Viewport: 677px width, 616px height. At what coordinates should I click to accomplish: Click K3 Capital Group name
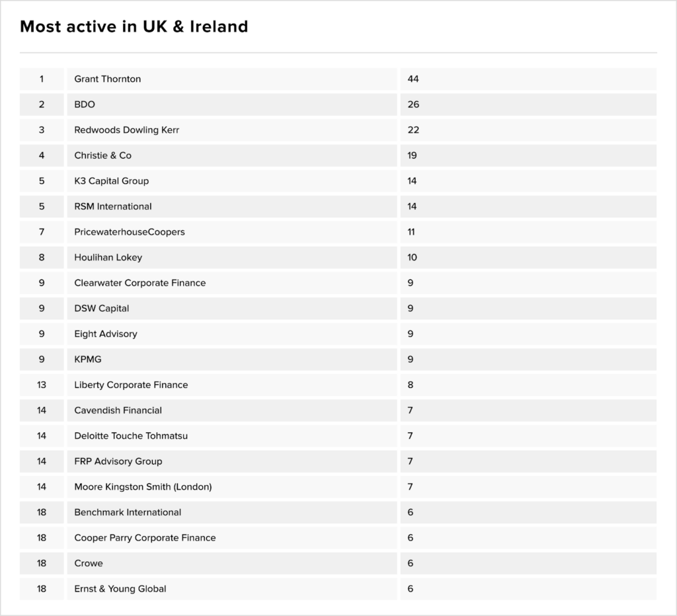111,181
